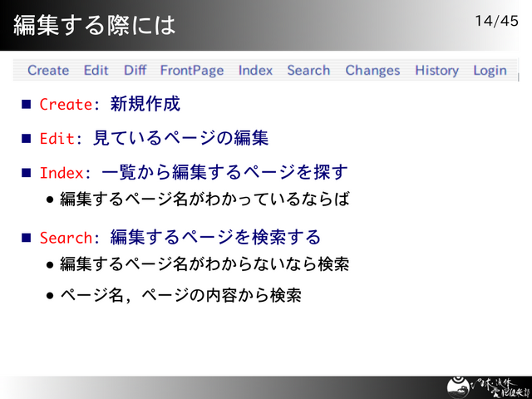Click the red Search keyword in bullet list

tap(65, 238)
